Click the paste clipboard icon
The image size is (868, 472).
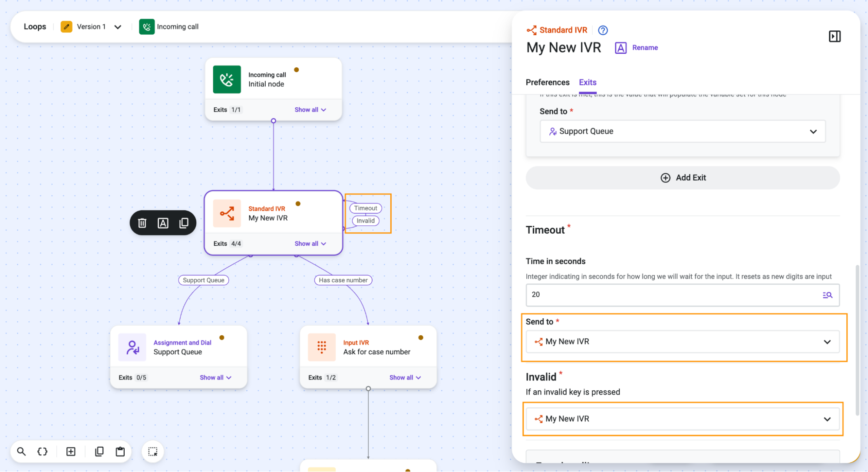click(120, 452)
